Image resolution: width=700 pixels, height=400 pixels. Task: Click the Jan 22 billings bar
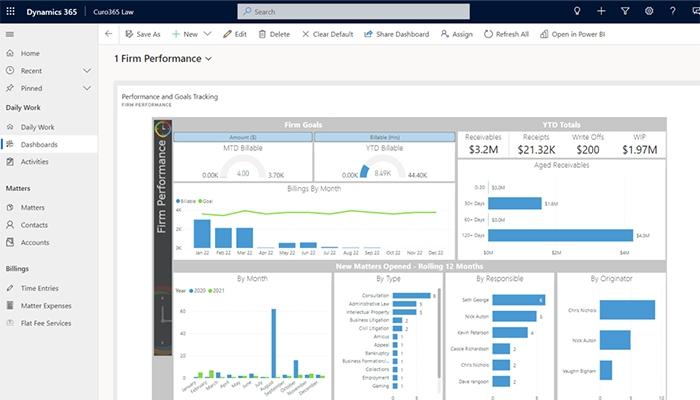(x=202, y=233)
